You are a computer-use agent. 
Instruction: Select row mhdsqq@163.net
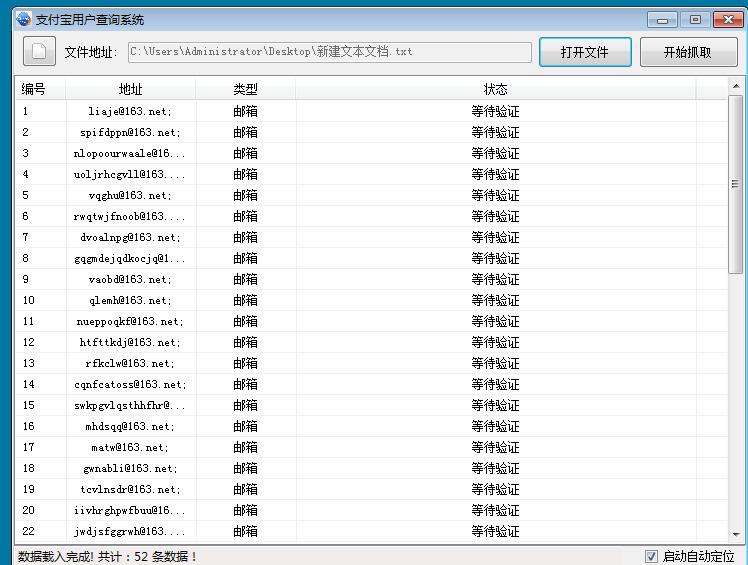pos(372,426)
